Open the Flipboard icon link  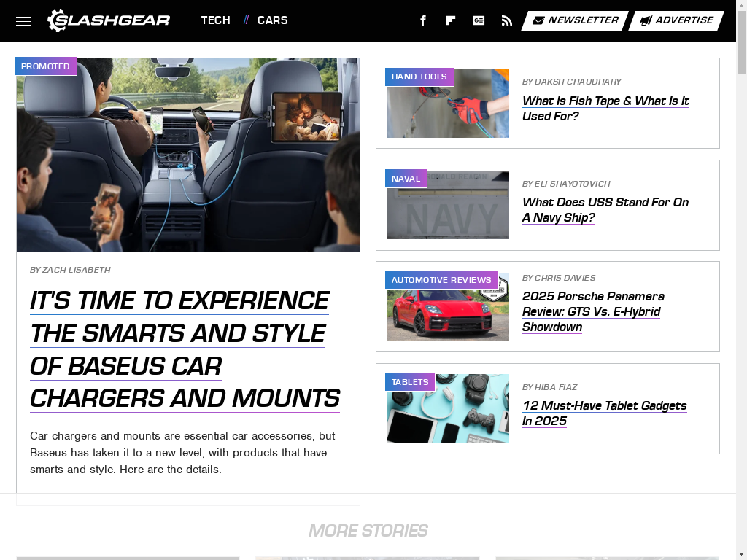(x=450, y=20)
